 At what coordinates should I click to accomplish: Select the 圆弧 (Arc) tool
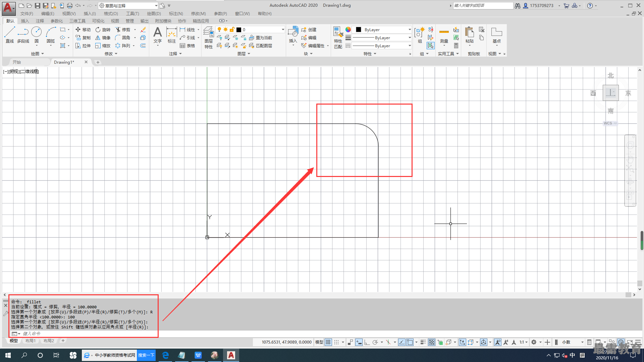pyautogui.click(x=51, y=35)
